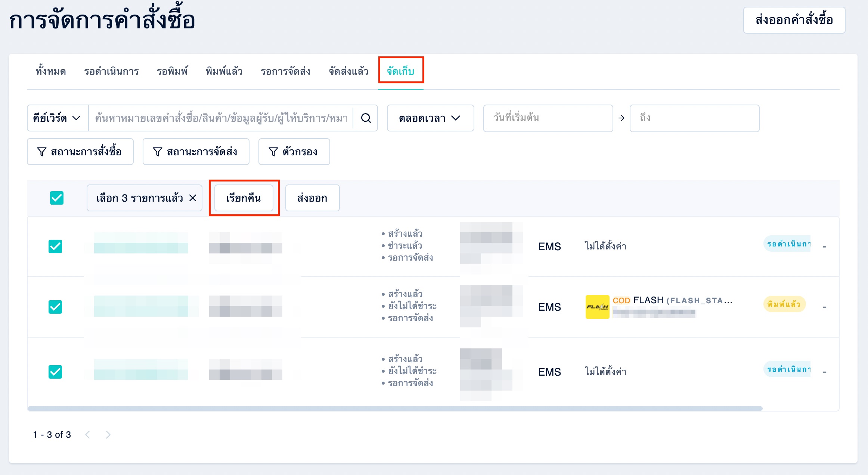
Task: Go to next page arrow
Action: coord(108,435)
